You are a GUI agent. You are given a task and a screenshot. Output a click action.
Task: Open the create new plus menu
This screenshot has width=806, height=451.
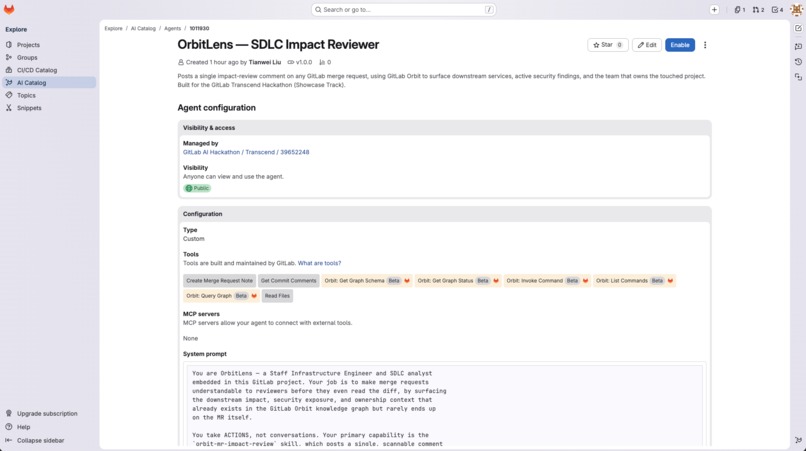[714, 10]
